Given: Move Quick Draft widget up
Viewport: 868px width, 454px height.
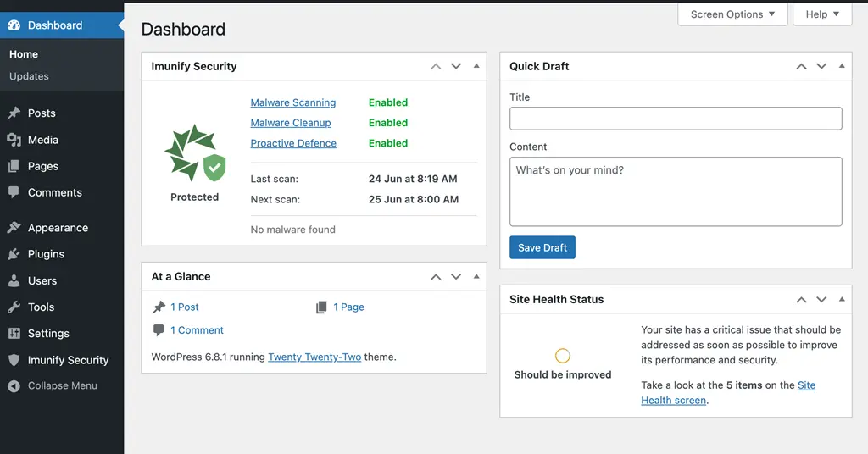Looking at the screenshot, I should [801, 66].
